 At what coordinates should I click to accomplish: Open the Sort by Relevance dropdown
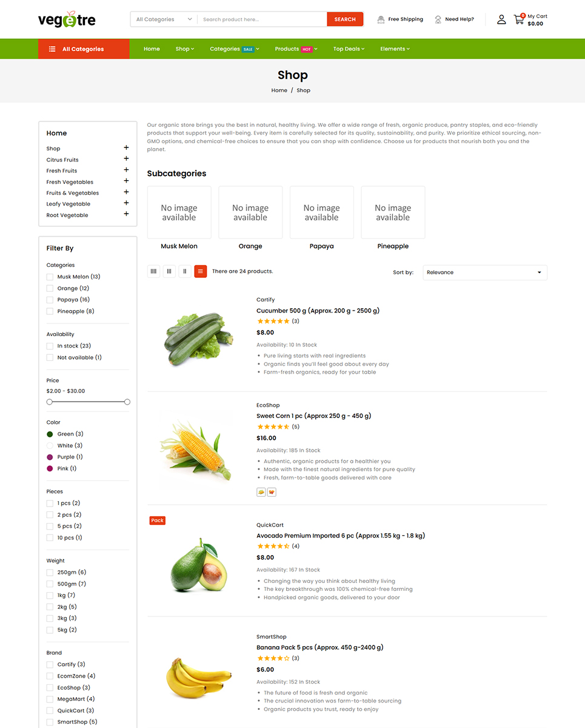click(x=484, y=272)
